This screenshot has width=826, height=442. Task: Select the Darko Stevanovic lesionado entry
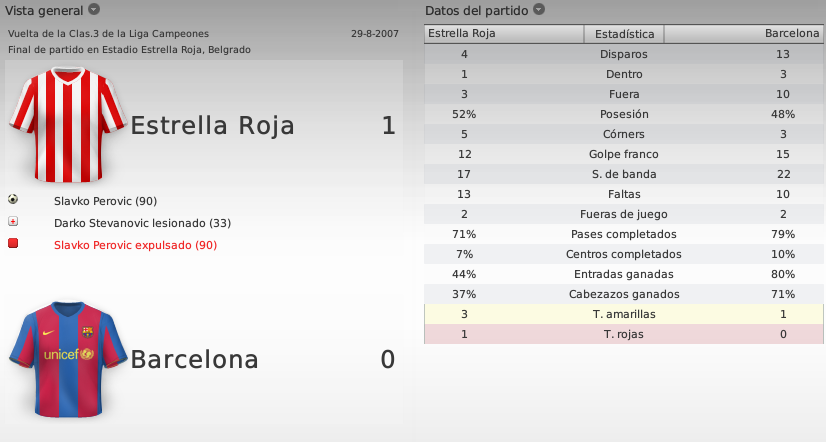point(142,223)
